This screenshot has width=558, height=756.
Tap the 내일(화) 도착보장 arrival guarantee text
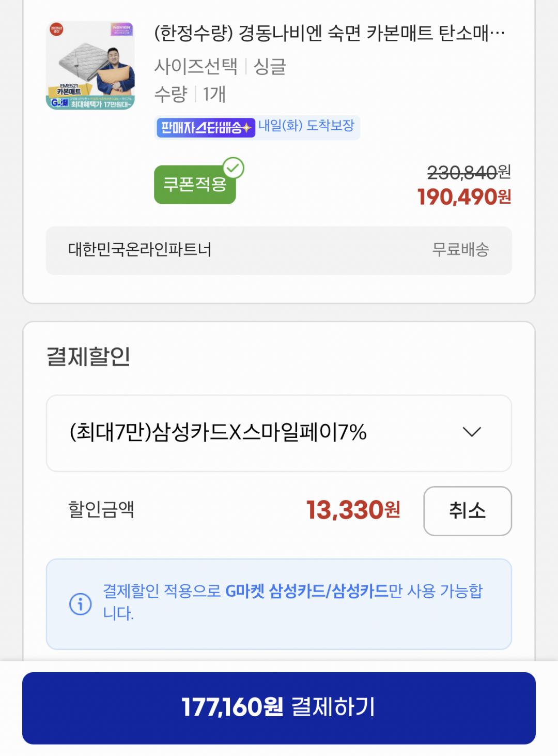click(306, 126)
